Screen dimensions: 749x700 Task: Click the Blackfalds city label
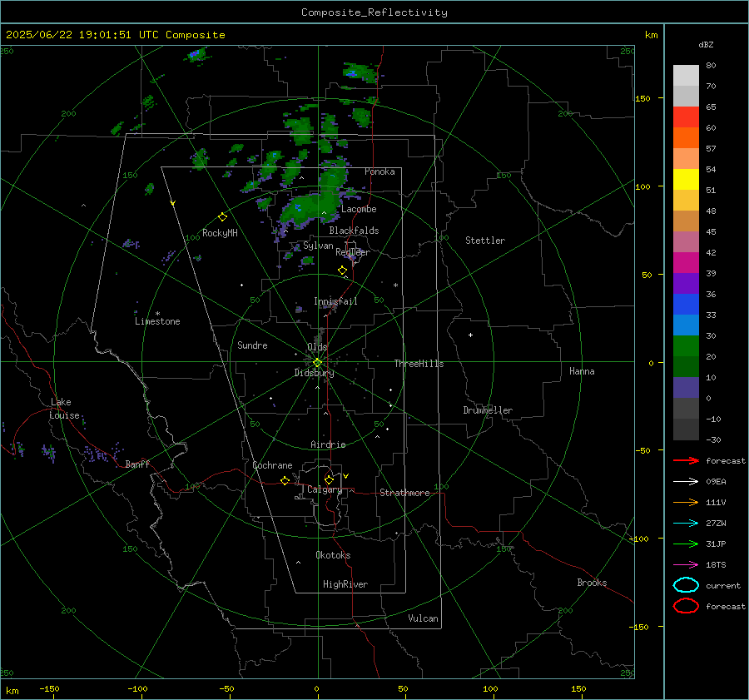point(354,231)
